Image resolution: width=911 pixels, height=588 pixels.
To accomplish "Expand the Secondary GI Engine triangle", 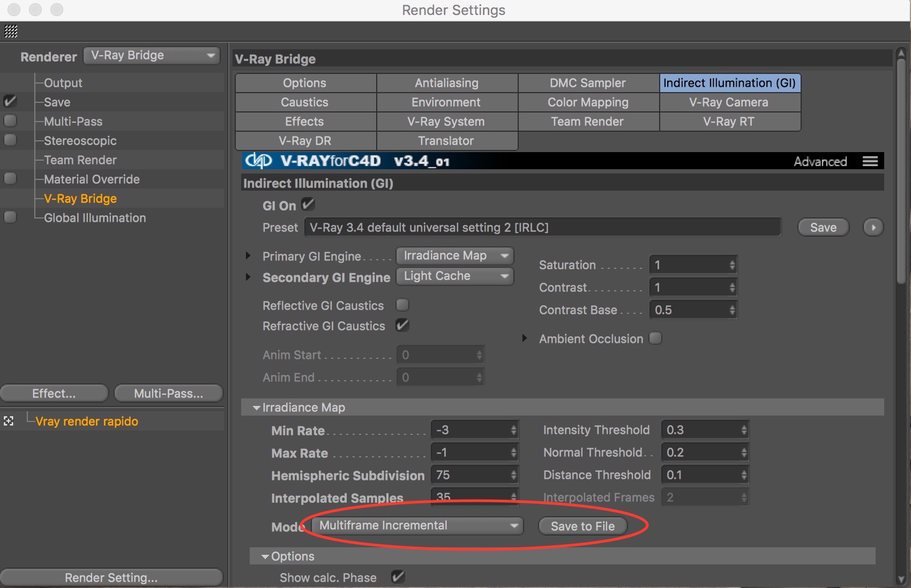I will [x=248, y=277].
